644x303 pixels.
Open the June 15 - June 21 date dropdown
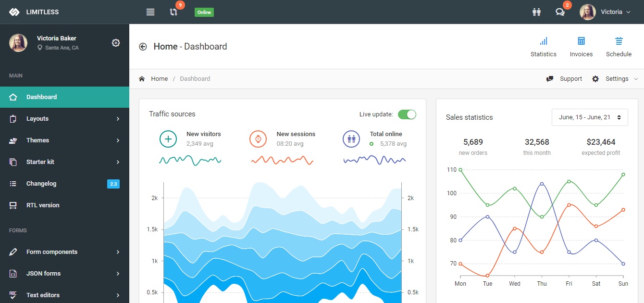pos(590,117)
